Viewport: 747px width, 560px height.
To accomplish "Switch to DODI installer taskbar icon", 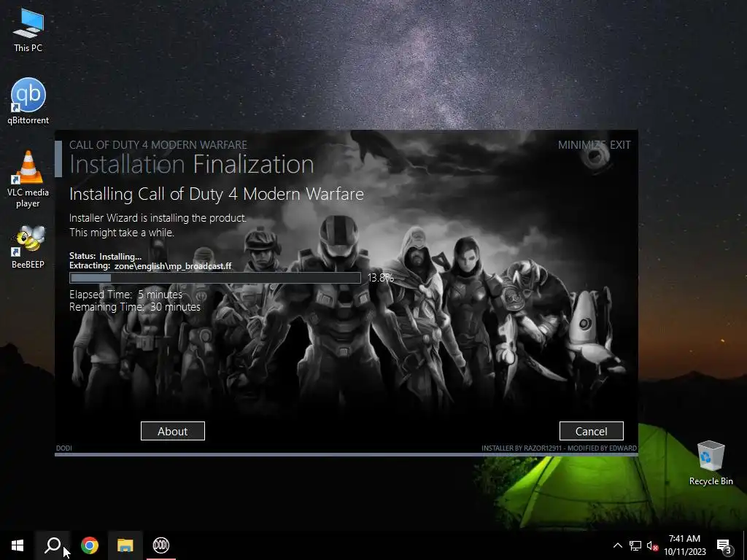I will [x=161, y=545].
